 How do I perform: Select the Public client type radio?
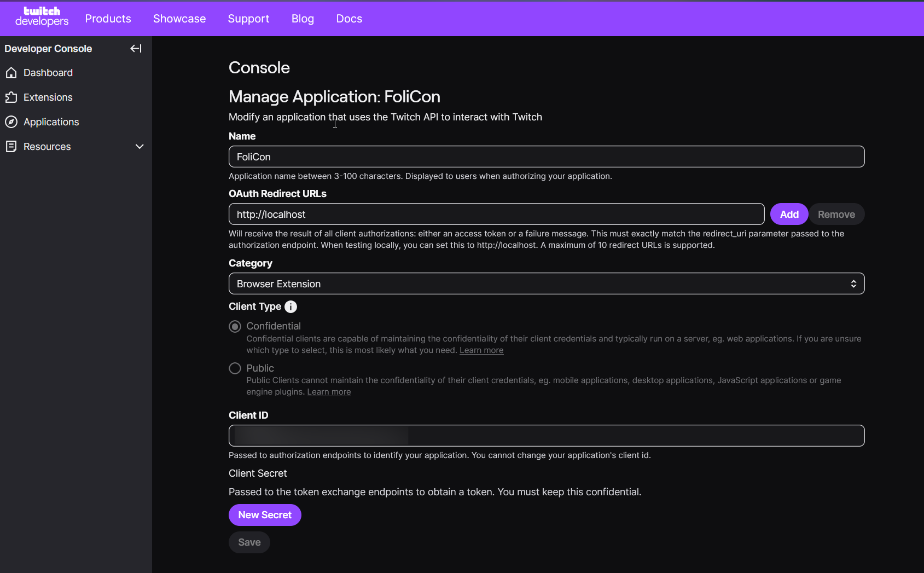(x=235, y=368)
